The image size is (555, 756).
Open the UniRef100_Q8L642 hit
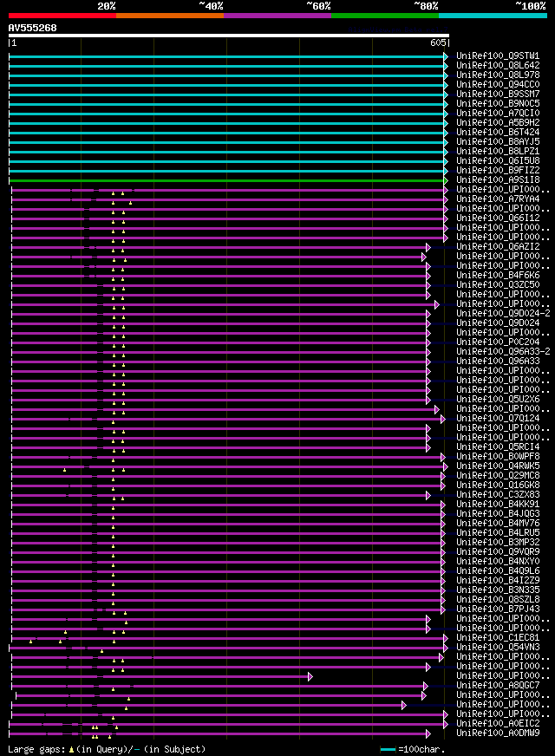click(498, 66)
